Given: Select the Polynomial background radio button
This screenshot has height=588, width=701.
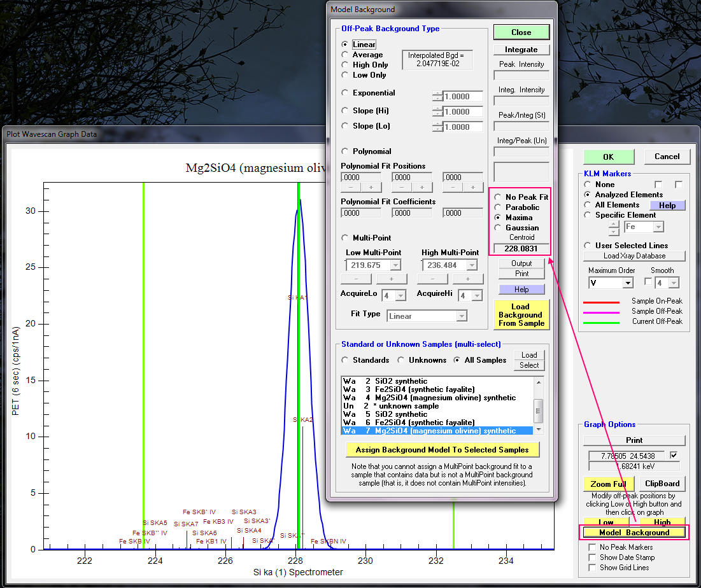Looking at the screenshot, I should click(x=345, y=151).
